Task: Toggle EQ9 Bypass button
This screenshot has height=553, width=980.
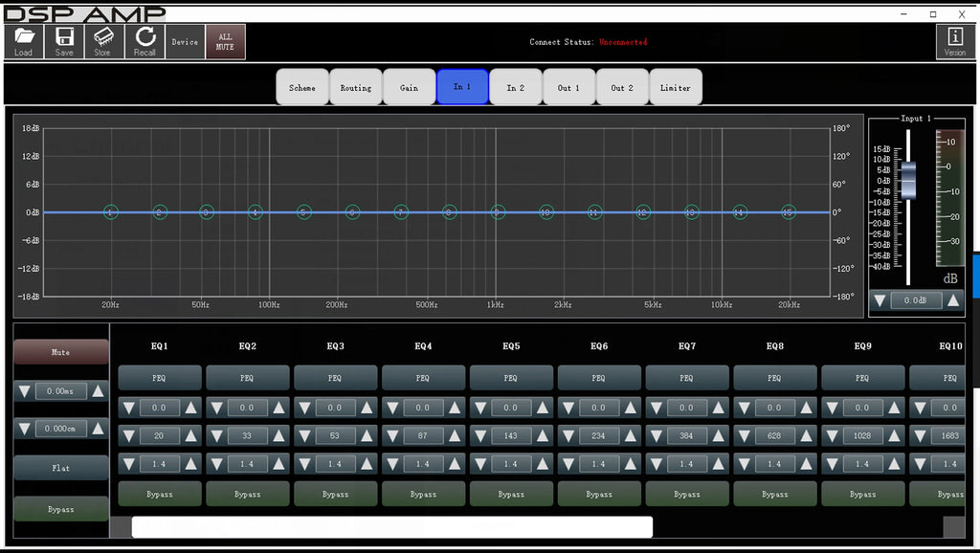Action: [x=862, y=494]
